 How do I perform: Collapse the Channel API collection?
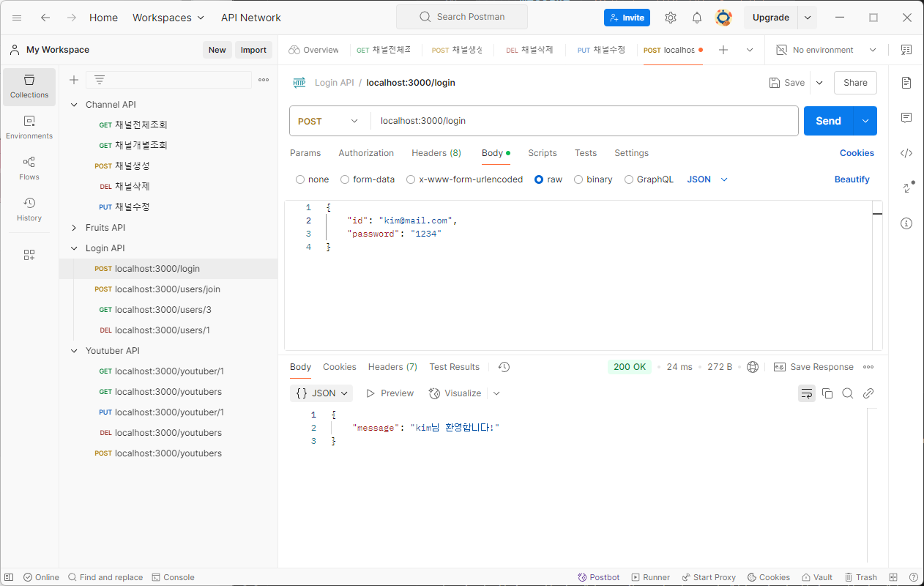click(74, 105)
